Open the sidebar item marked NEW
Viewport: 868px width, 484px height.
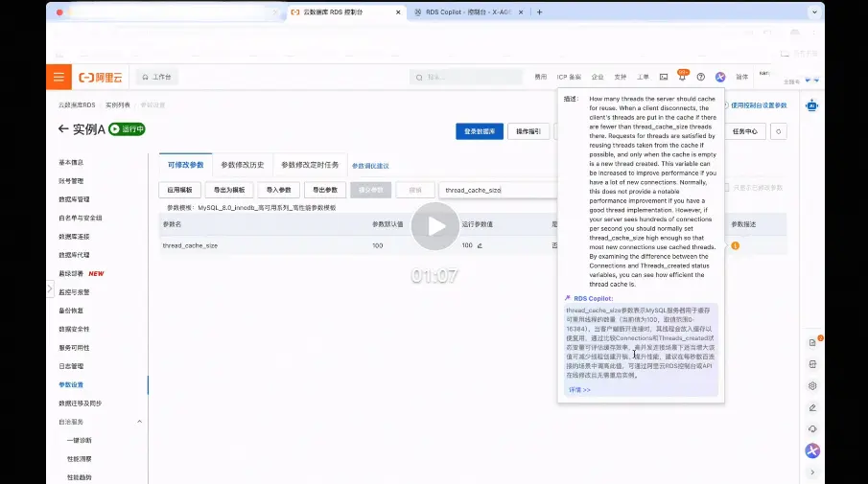coord(81,273)
